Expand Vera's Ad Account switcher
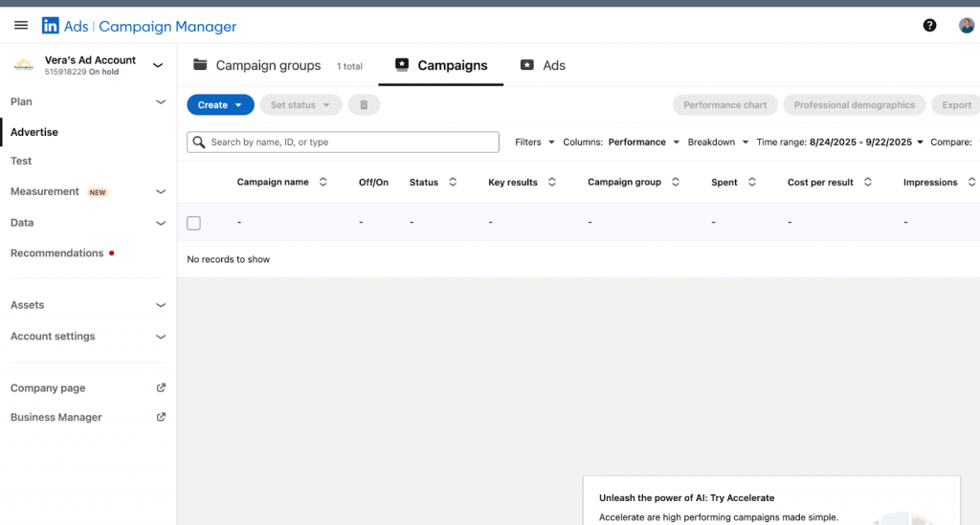Screen dimensions: 980x525 coord(158,65)
